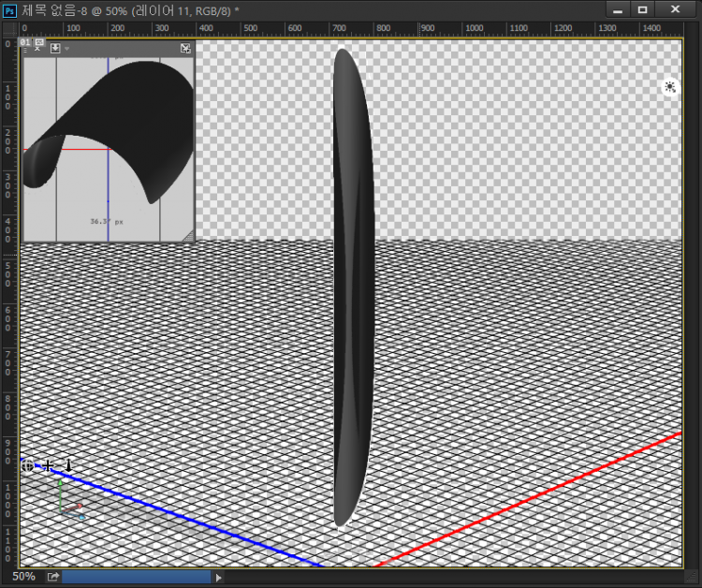Click the ruler origin corner box
702x588 pixels.
click(x=10, y=29)
